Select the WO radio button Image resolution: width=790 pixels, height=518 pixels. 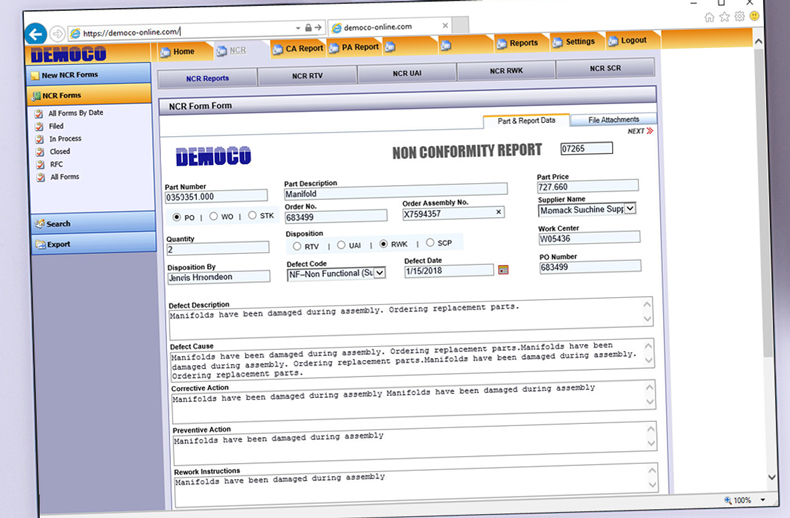click(214, 216)
